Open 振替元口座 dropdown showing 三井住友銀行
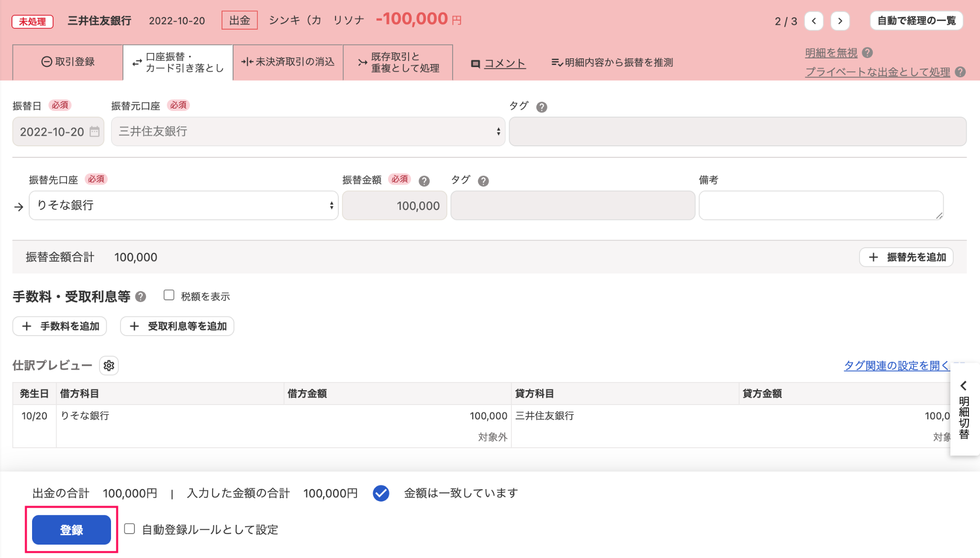This screenshot has width=980, height=558. coord(308,131)
